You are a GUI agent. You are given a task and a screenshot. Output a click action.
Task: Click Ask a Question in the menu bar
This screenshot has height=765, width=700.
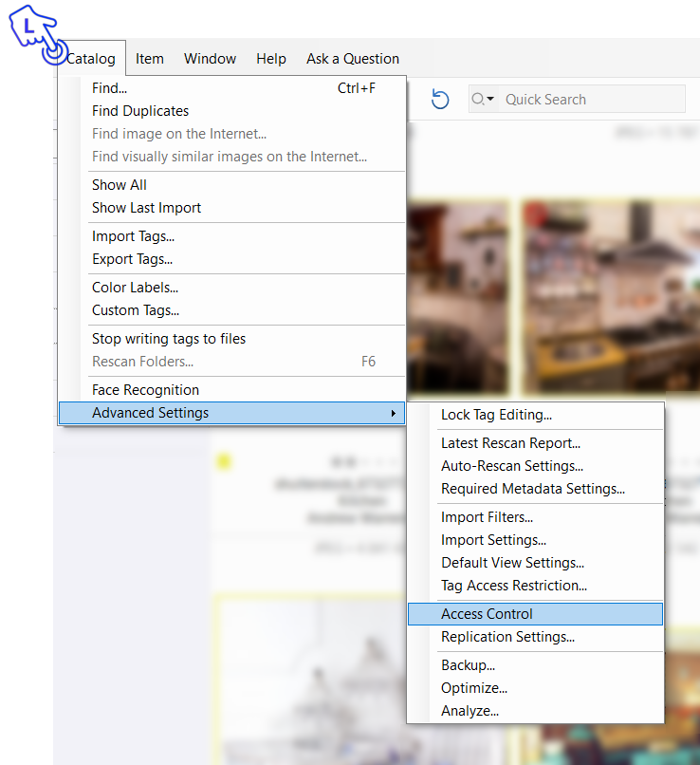(352, 59)
